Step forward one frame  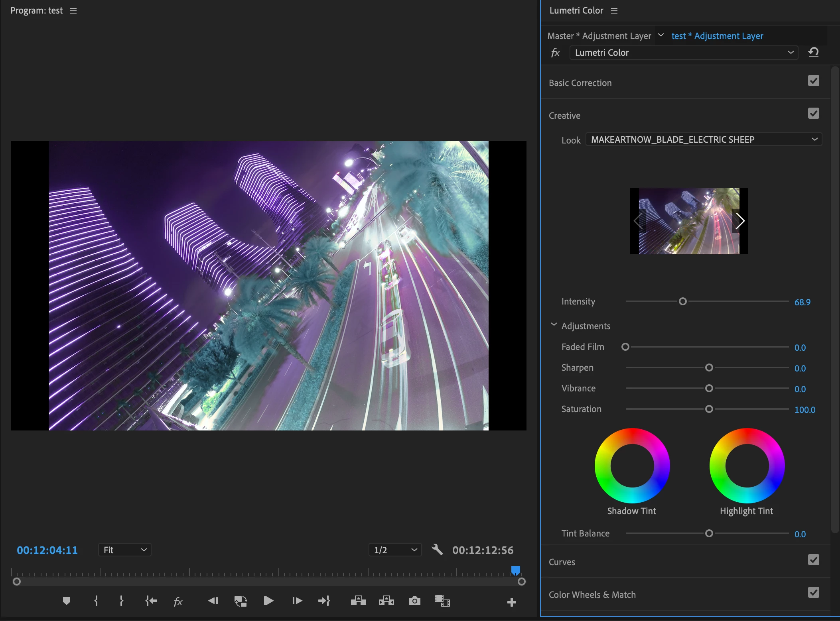(297, 601)
